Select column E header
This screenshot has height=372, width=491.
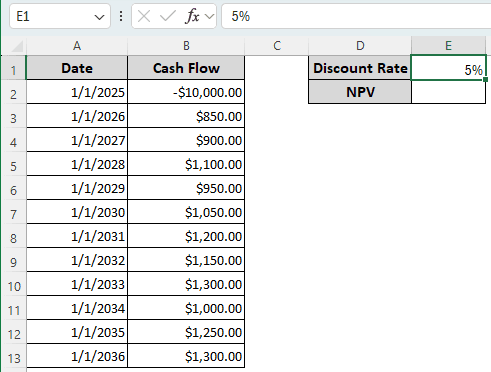[x=448, y=46]
